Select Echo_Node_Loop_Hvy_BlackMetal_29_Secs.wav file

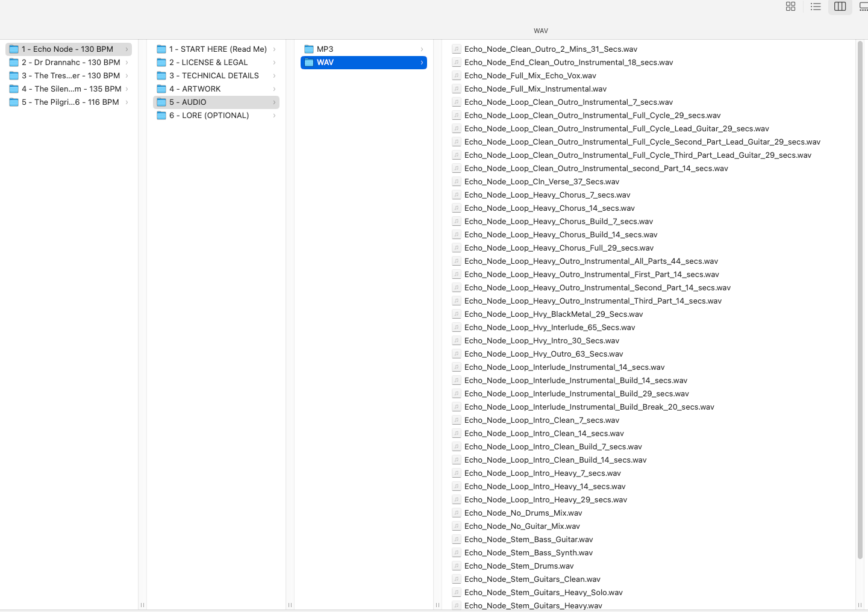553,314
